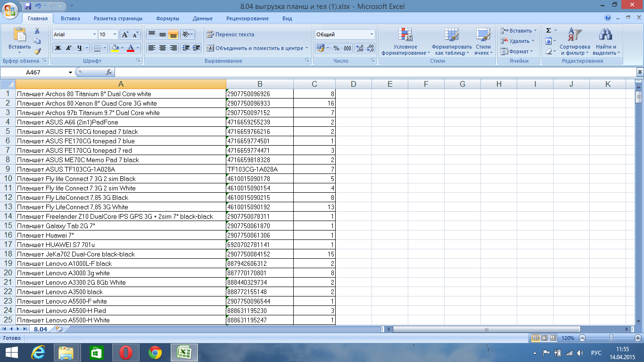Open the font size 10 dropdown
This screenshot has height=362, width=644.
[x=115, y=34]
